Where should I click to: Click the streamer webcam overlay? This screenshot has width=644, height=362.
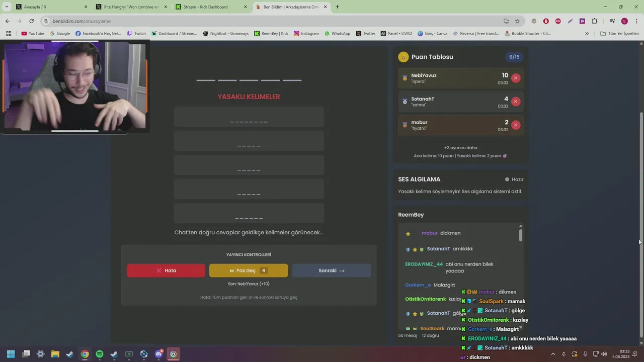74,86
